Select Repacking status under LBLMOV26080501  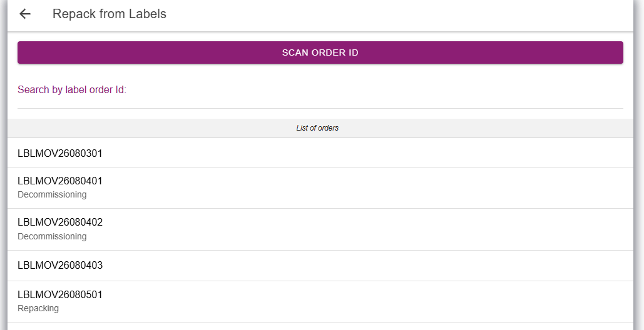38,308
